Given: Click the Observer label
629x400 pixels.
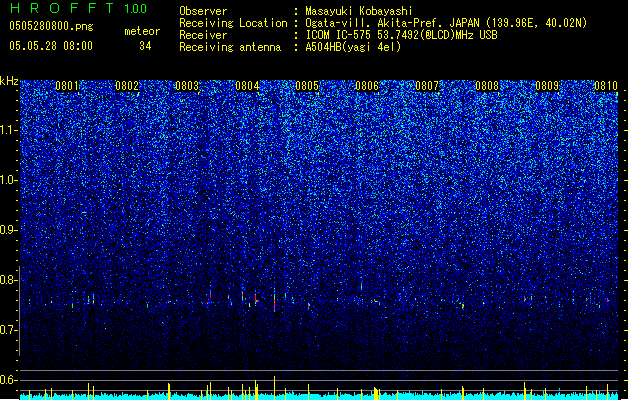Looking at the screenshot, I should tap(203, 11).
